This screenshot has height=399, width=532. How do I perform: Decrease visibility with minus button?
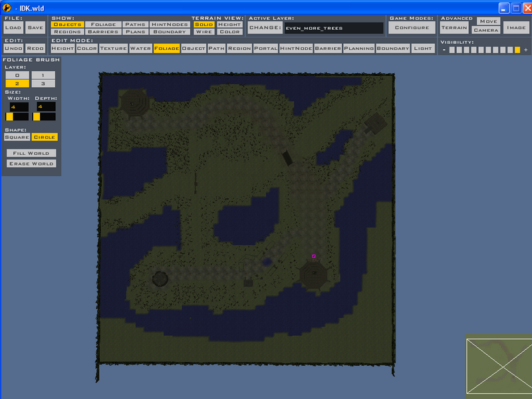tap(444, 50)
